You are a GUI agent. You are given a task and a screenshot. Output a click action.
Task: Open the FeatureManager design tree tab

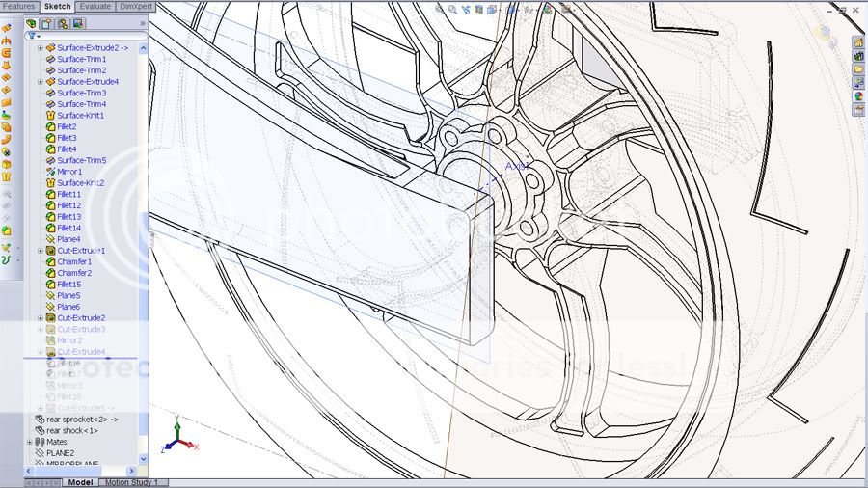coord(32,24)
